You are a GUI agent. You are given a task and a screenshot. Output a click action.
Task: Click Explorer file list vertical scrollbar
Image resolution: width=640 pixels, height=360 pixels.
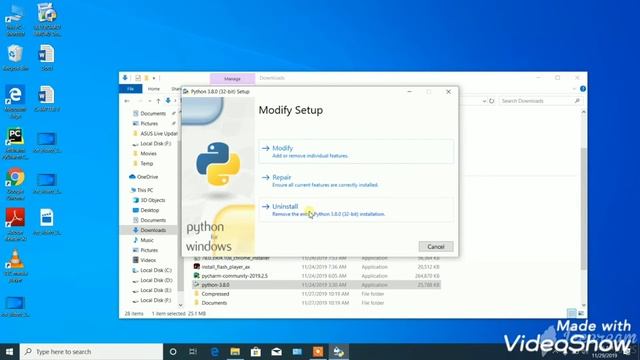[x=583, y=208]
